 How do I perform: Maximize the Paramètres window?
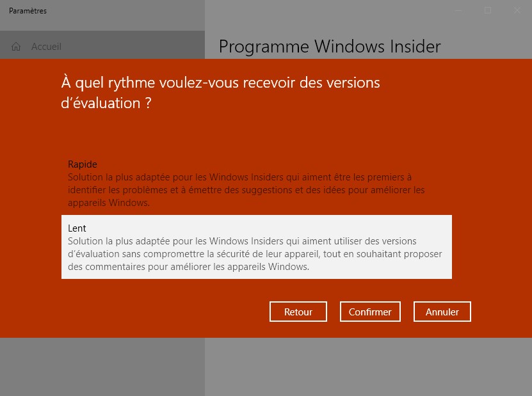pos(488,10)
